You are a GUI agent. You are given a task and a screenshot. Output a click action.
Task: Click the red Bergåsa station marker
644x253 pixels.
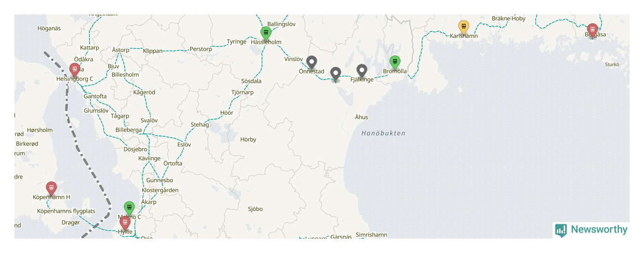tap(593, 30)
